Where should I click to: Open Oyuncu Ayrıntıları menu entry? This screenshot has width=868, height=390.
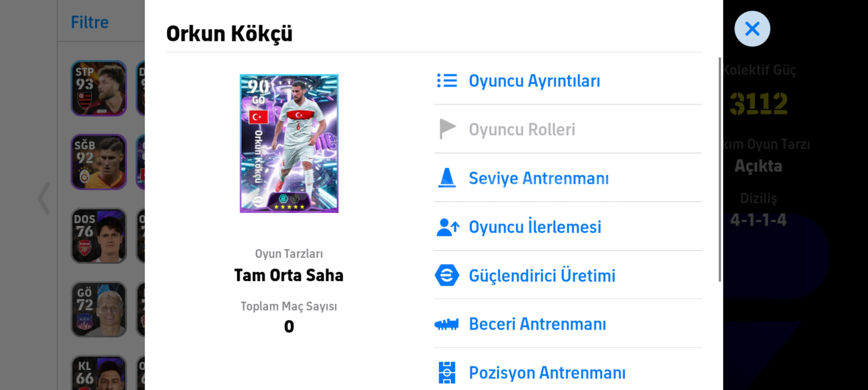534,81
